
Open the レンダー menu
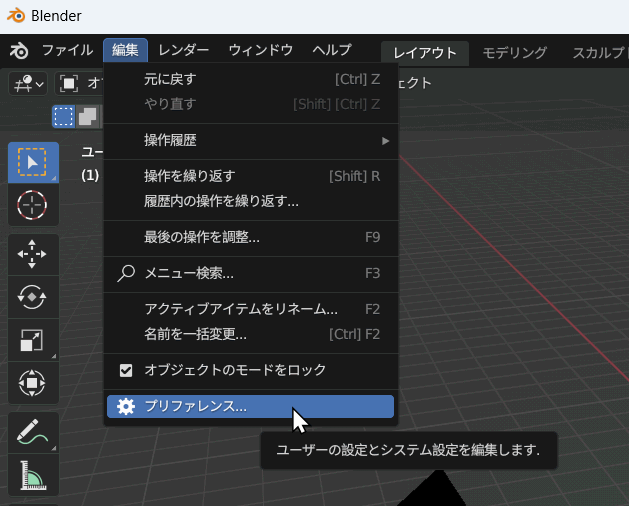183,51
